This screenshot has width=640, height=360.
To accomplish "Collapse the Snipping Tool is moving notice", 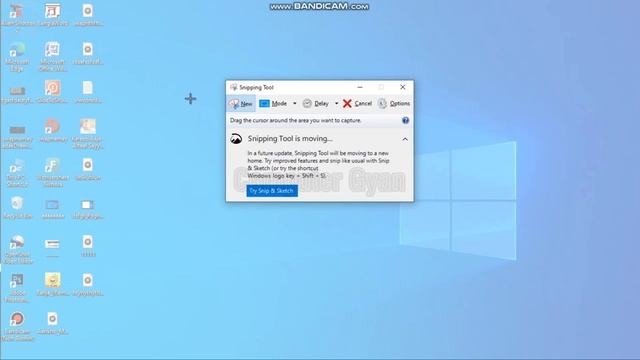I will coord(405,139).
